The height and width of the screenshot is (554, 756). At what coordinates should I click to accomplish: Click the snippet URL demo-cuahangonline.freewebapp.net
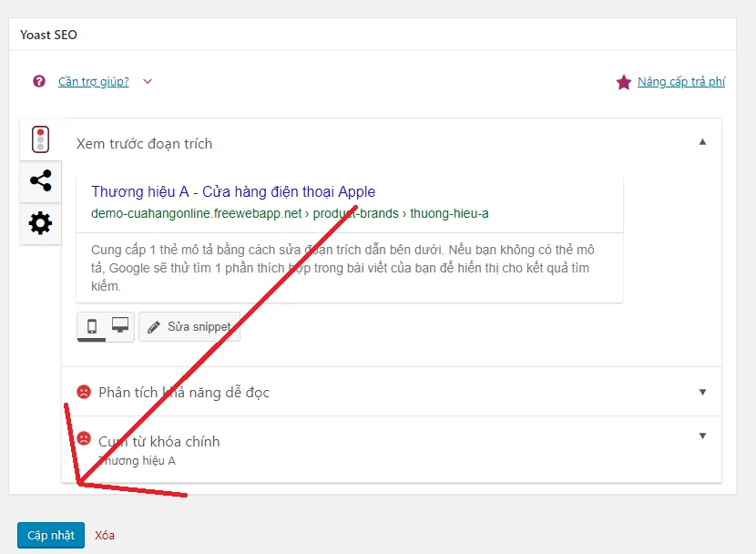click(290, 213)
